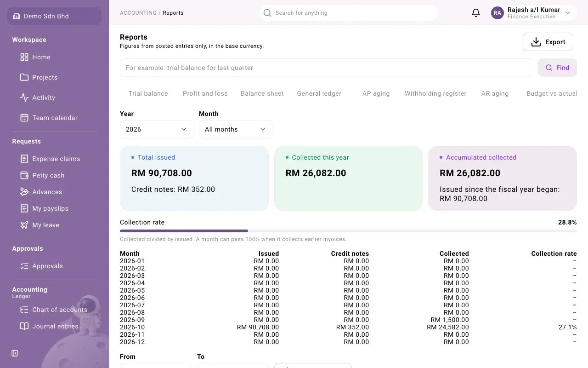Screen dimensions: 588x368
Task: Expand the Rajesh a/l Kumar user menu
Action: (534, 13)
